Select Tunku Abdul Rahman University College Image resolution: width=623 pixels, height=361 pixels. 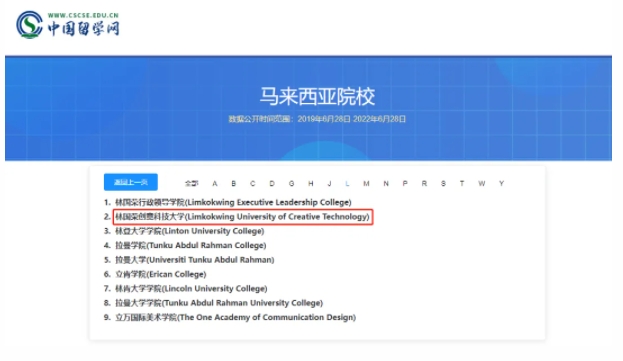(219, 303)
